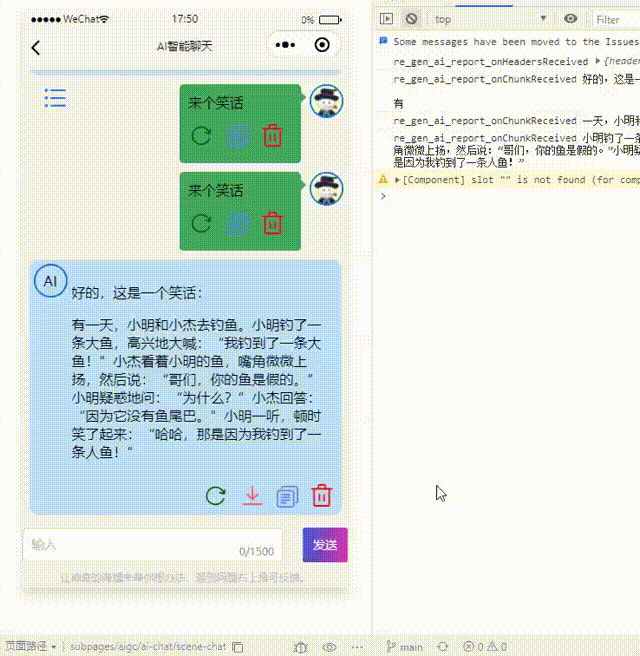Expand the {header object in the onHeadersReceived log

tap(598, 61)
